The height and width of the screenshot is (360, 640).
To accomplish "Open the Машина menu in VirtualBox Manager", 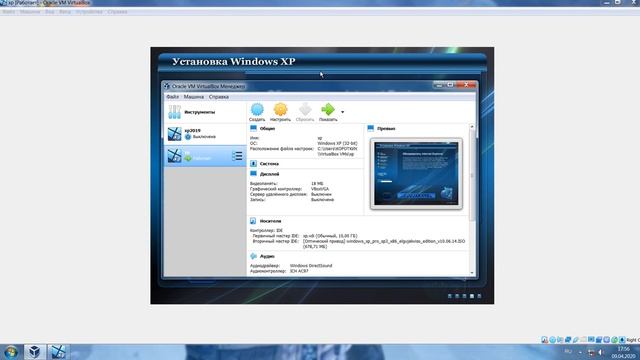I will [x=193, y=97].
